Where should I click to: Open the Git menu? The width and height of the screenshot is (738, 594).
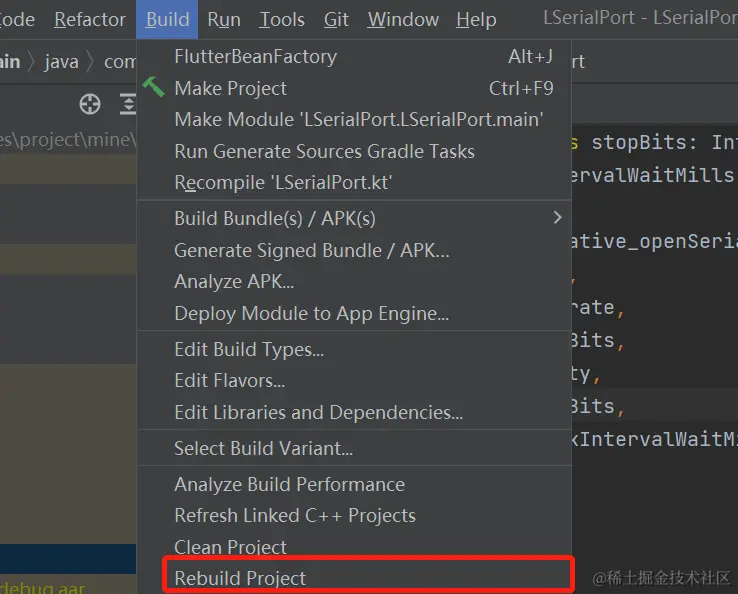[336, 19]
